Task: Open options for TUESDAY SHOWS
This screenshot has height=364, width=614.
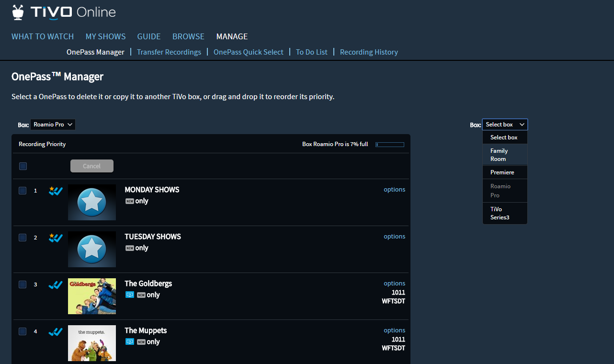Action: [394, 237]
